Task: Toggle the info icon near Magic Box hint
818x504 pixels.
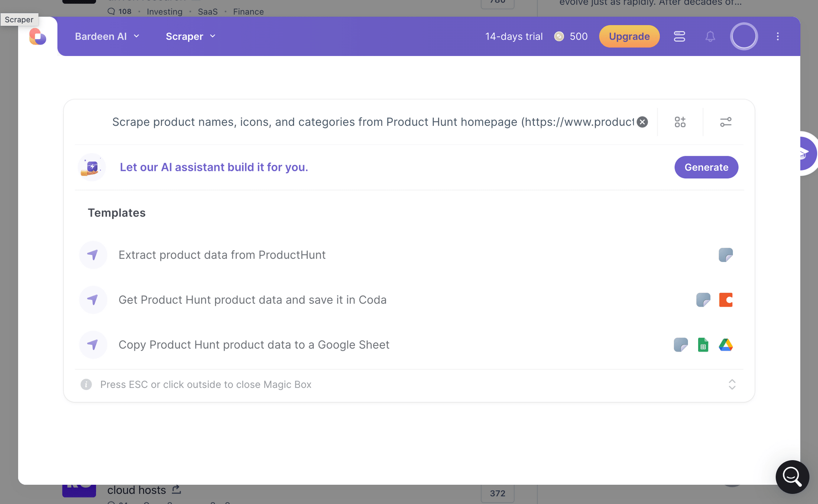Action: pyautogui.click(x=86, y=384)
